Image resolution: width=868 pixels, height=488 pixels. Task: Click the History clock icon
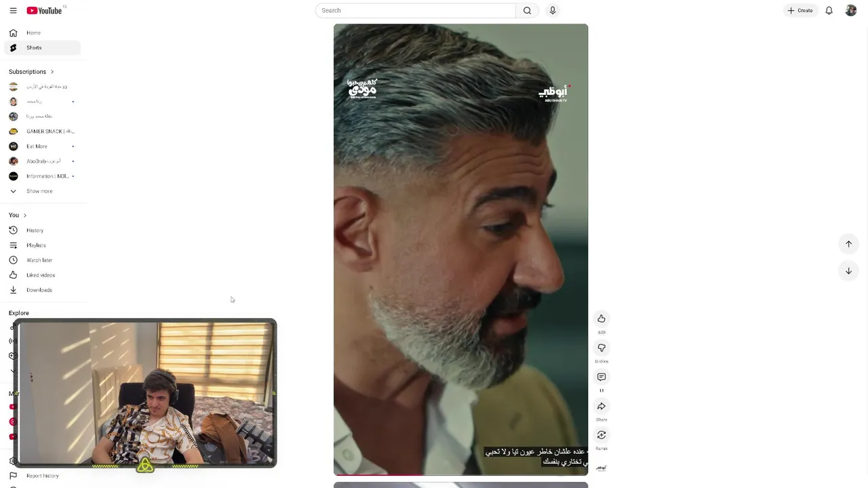13,230
